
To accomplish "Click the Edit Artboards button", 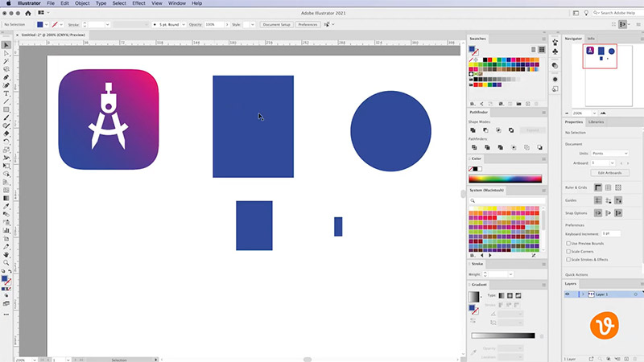I will (609, 173).
